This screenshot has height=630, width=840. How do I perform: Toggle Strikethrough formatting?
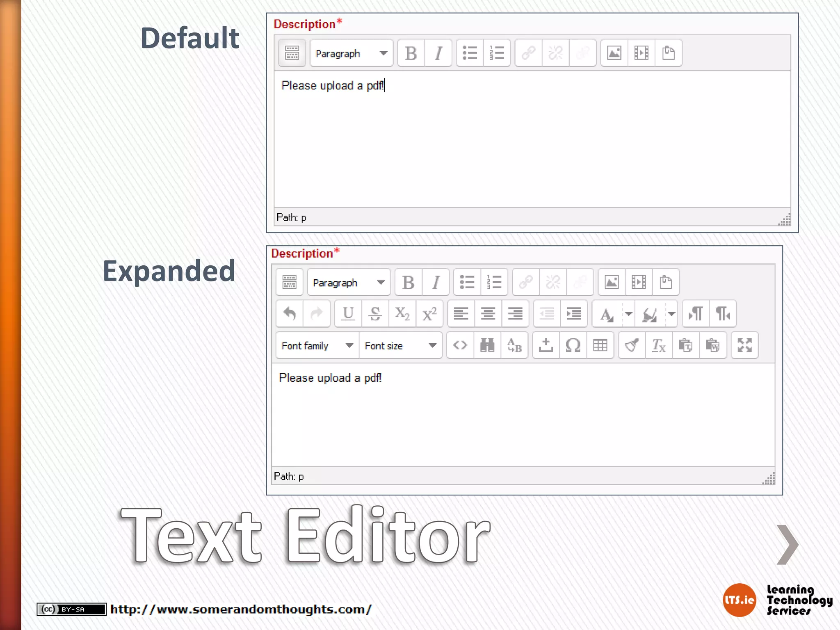(x=375, y=314)
